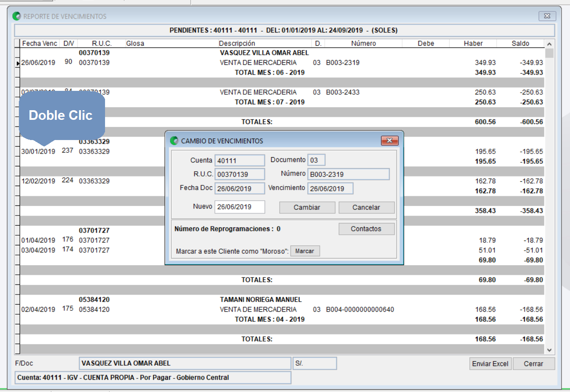The height and width of the screenshot is (392, 570).
Task: Send report using Enviar Excel button
Action: 490,363
